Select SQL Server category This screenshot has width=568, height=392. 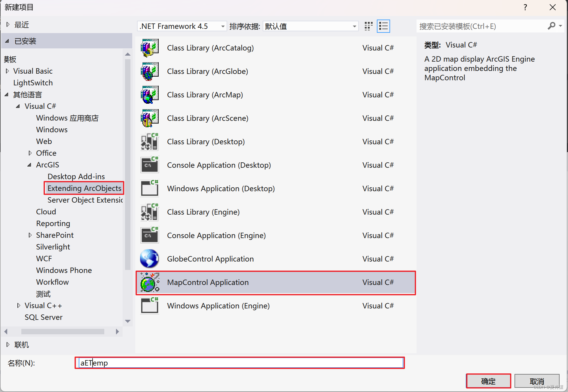(x=44, y=317)
